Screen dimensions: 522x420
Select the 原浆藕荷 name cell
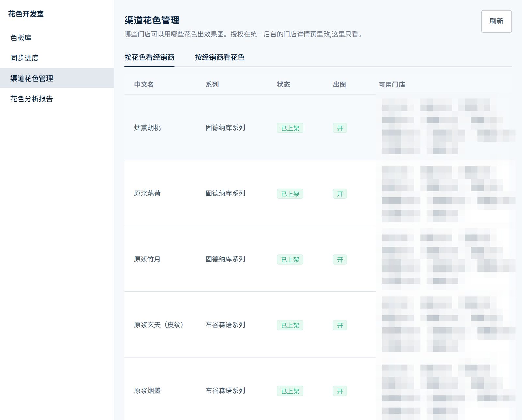(147, 194)
